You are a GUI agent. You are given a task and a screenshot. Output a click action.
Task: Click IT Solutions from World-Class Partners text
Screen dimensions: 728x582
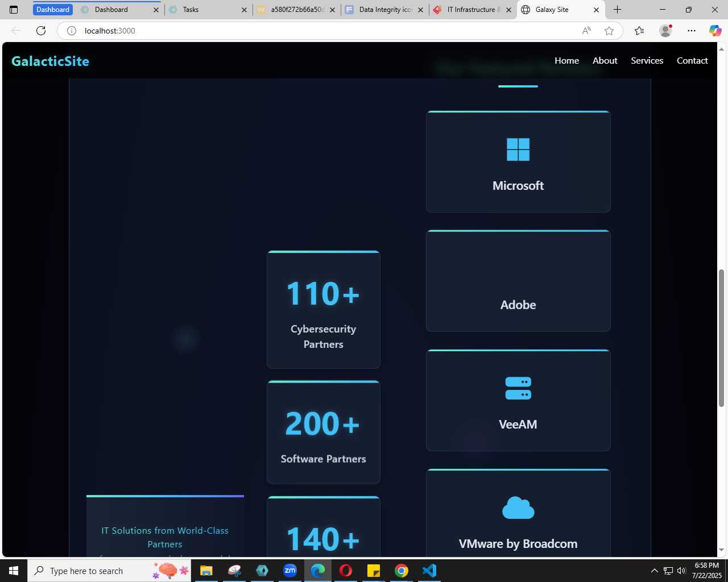point(165,537)
